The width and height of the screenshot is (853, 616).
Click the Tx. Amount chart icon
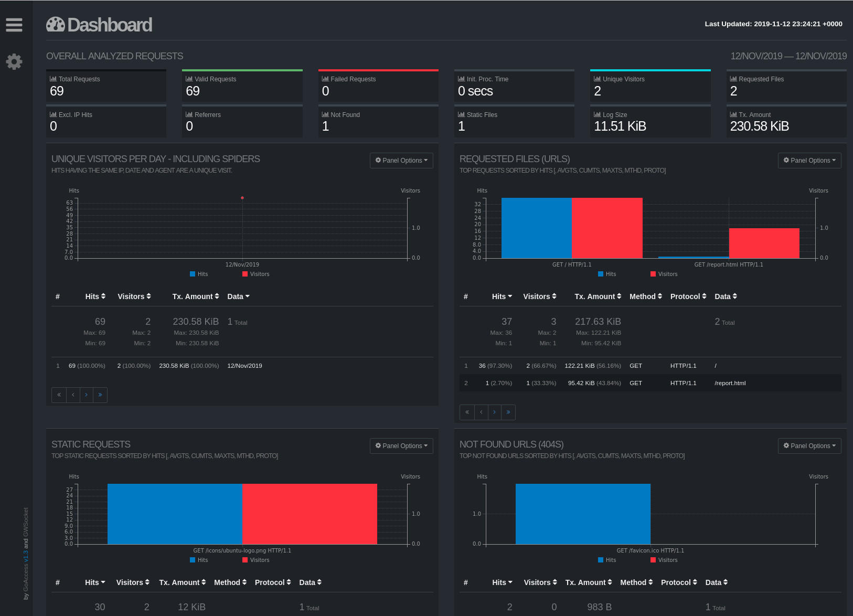pos(733,114)
